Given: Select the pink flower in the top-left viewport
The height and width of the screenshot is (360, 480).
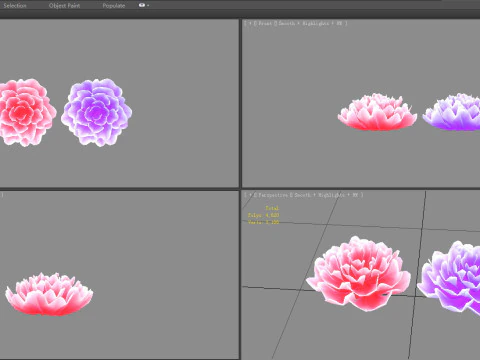Looking at the screenshot, I should tap(27, 112).
